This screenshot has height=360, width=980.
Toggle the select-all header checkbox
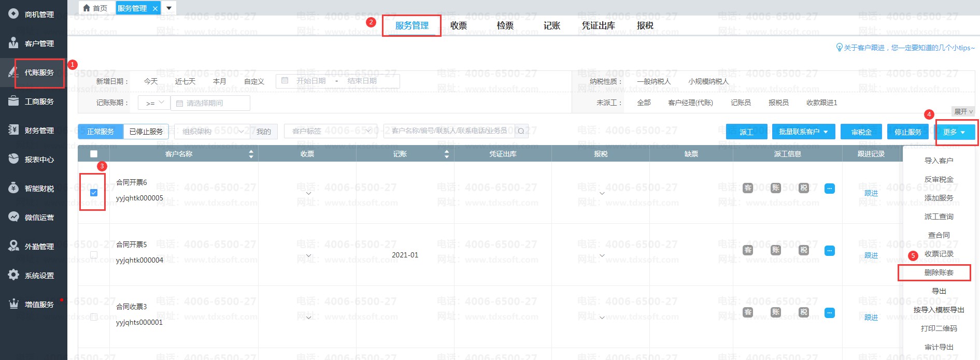click(x=94, y=154)
